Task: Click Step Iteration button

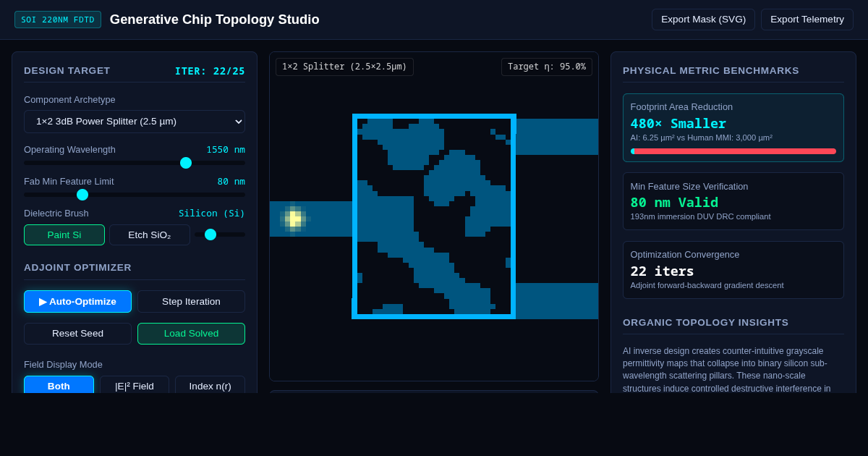Action: (x=191, y=301)
